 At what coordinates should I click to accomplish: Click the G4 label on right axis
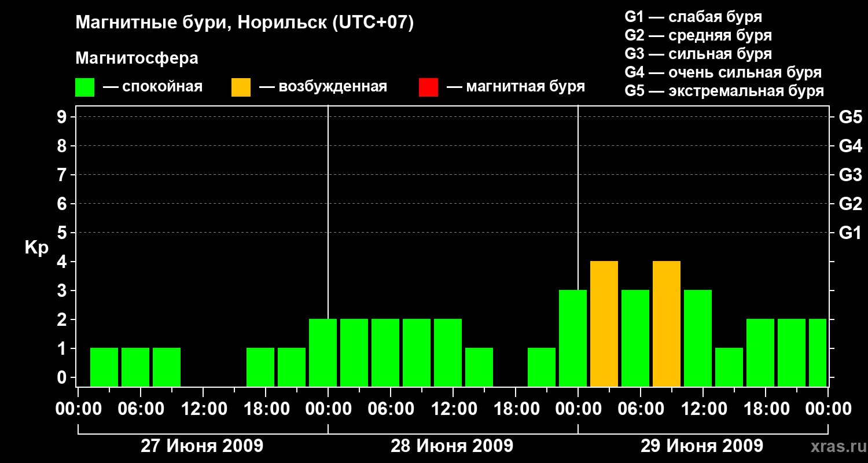[x=850, y=146]
